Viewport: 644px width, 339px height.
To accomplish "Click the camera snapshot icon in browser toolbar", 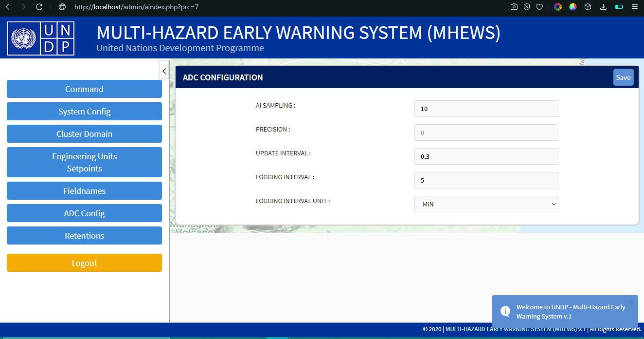I will [514, 7].
